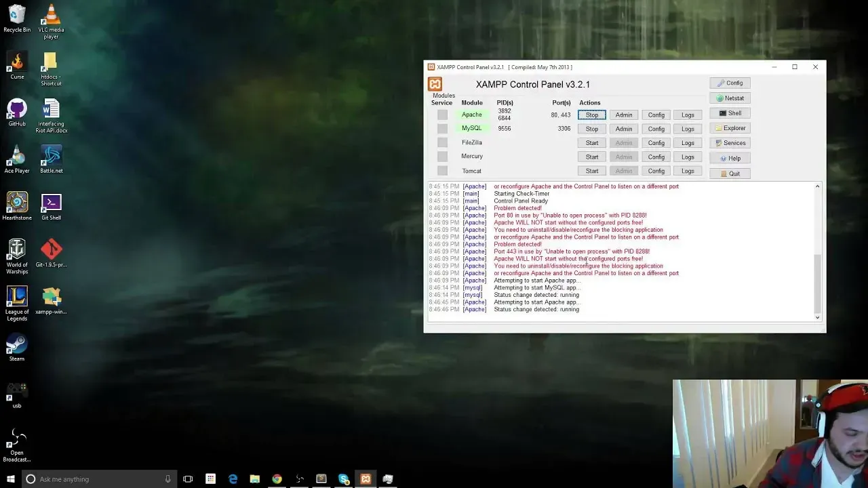The width and height of the screenshot is (868, 488).
Task: Click the XAMPP orange logo icon
Action: pyautogui.click(x=435, y=84)
